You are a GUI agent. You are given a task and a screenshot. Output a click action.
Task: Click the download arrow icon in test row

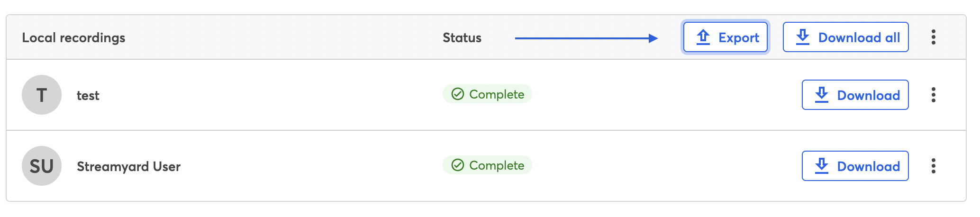click(822, 95)
